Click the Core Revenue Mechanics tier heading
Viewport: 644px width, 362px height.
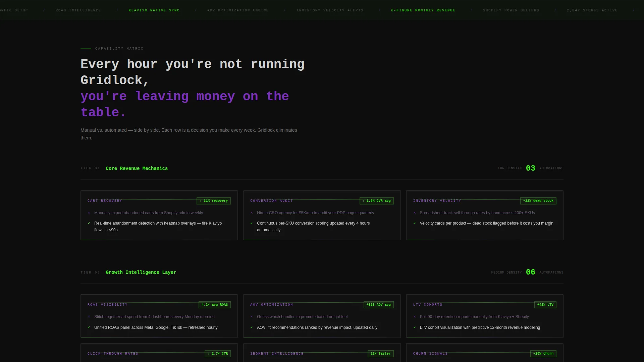[137, 169]
